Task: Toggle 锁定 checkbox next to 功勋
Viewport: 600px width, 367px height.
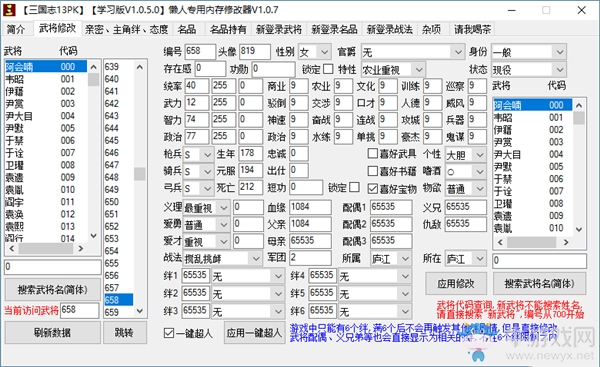Action: (328, 69)
